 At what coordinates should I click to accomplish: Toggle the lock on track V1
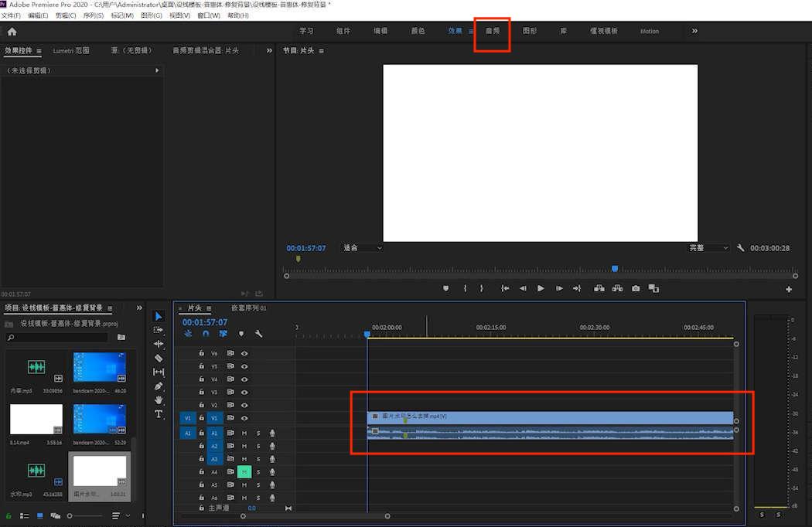click(202, 418)
